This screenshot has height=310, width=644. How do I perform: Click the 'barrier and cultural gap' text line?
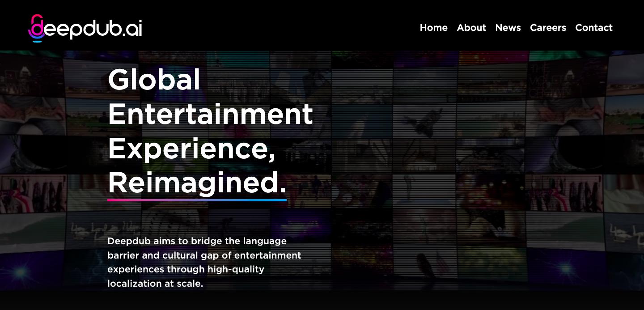[x=204, y=255]
